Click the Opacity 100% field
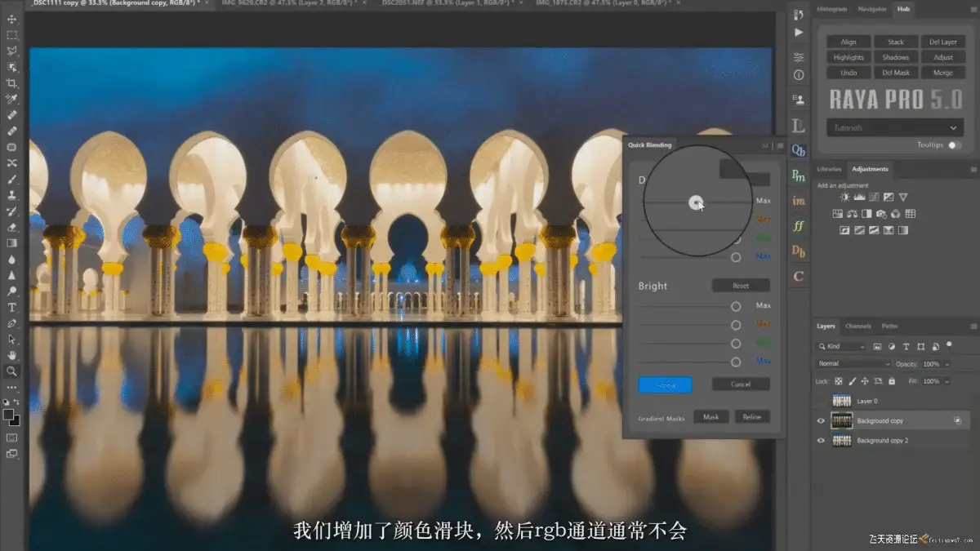 [930, 364]
